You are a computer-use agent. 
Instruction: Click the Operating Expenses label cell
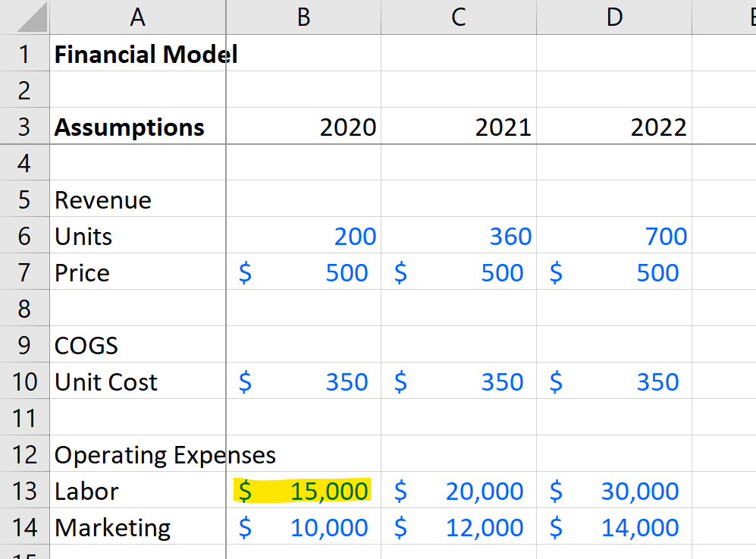136,454
